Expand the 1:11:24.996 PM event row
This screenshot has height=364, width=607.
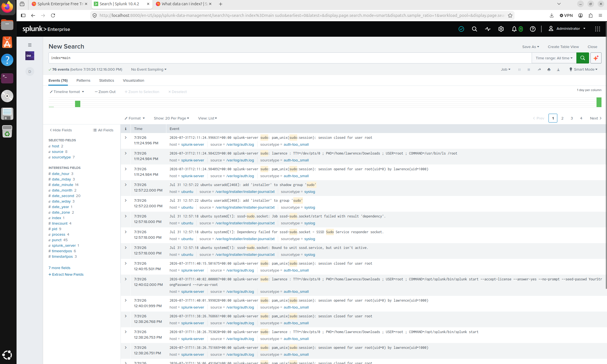point(126,138)
